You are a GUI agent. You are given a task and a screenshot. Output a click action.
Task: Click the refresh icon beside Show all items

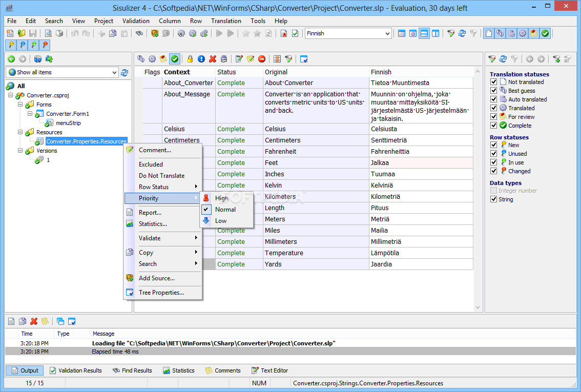click(125, 73)
